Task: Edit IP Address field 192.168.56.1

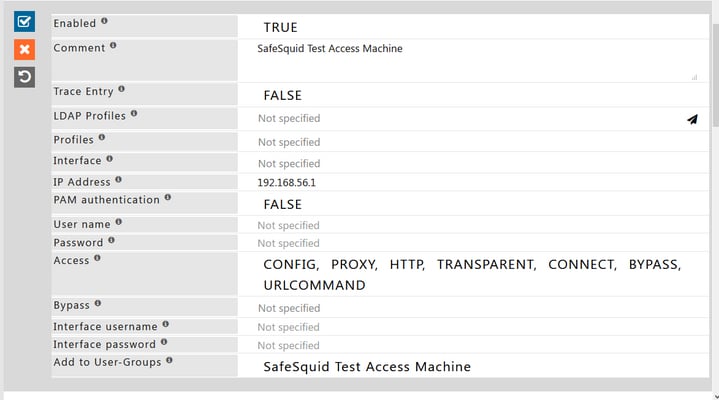Action: coord(473,183)
